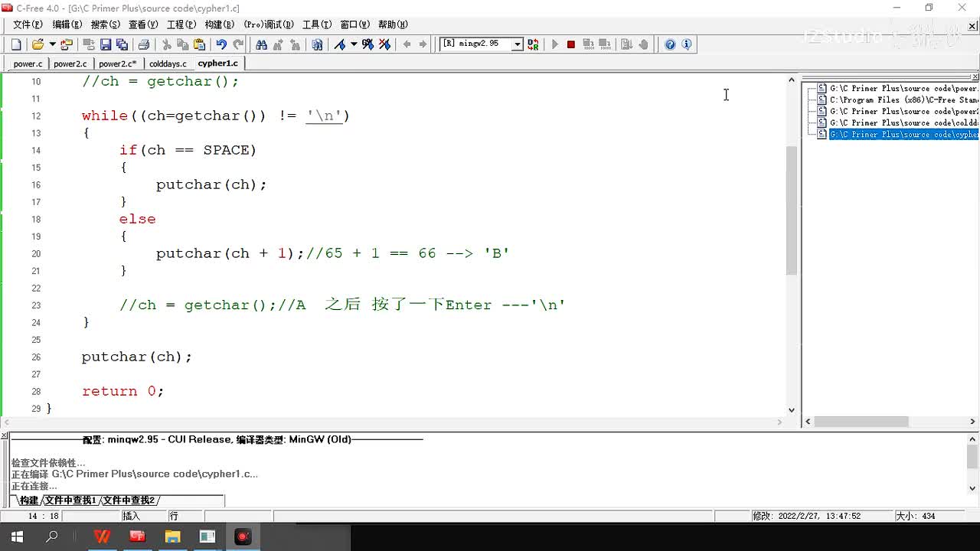Viewport: 980px width, 551px height.
Task: Click the 'else' keyword on line 18
Action: click(138, 219)
